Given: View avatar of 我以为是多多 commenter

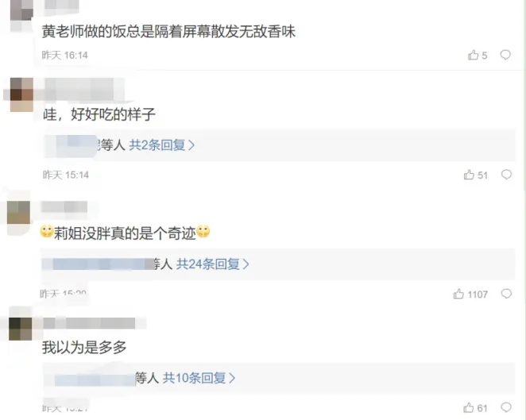Looking at the screenshot, I should pyautogui.click(x=20, y=329).
